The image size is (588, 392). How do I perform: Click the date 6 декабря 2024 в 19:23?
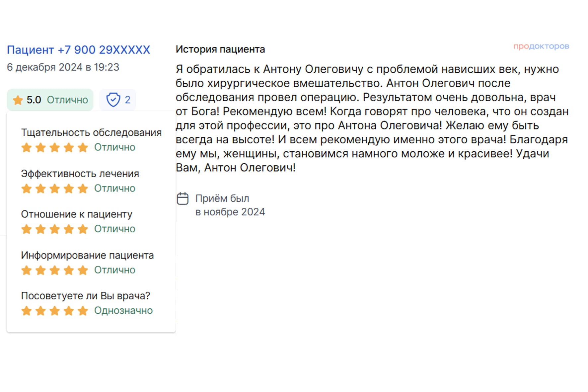coord(63,67)
